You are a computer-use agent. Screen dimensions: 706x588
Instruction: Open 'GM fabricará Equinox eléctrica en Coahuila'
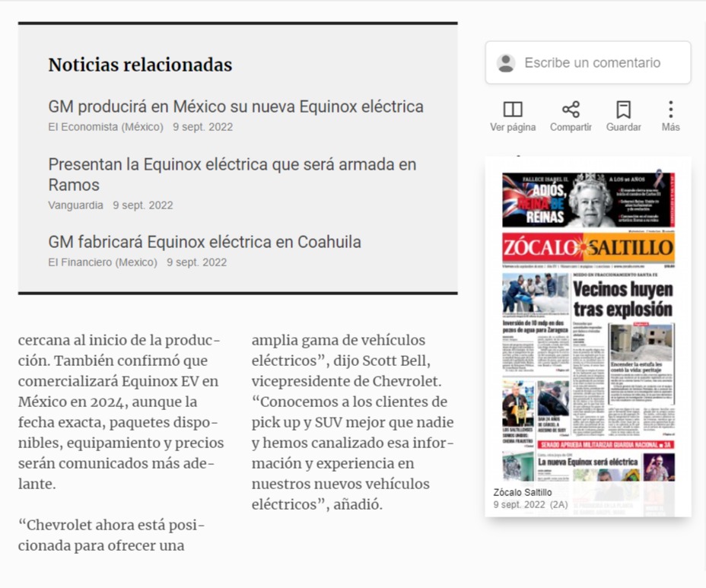point(205,242)
